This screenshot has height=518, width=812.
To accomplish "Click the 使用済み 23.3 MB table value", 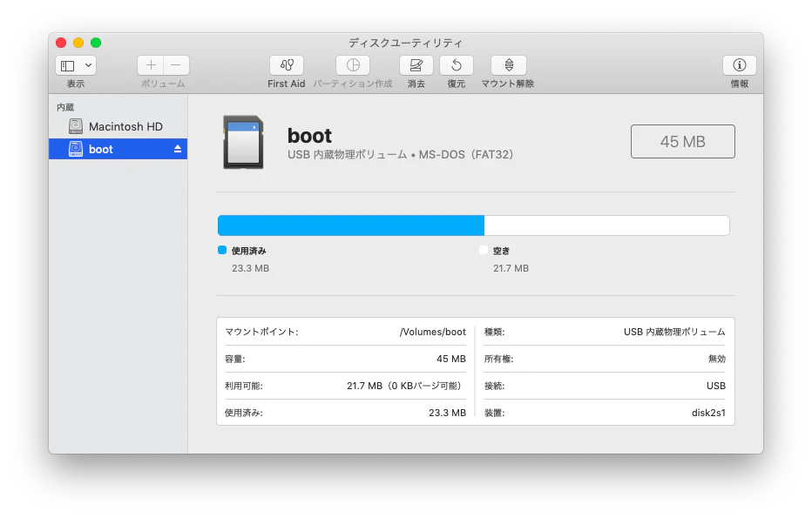I will [448, 413].
